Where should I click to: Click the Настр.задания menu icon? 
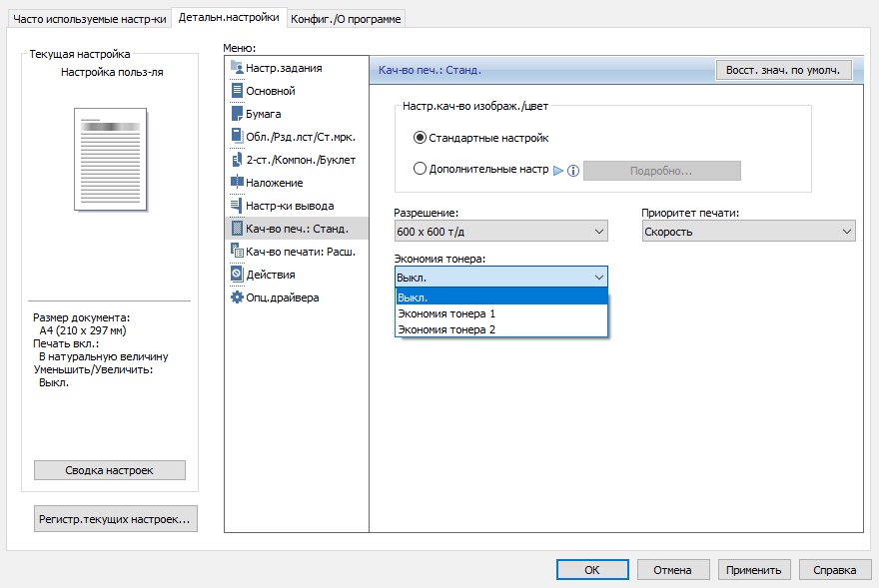click(237, 68)
